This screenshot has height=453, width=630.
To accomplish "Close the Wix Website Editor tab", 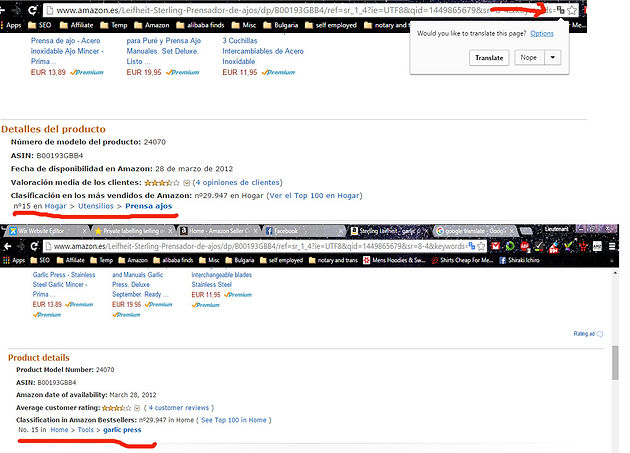I will pos(84,231).
